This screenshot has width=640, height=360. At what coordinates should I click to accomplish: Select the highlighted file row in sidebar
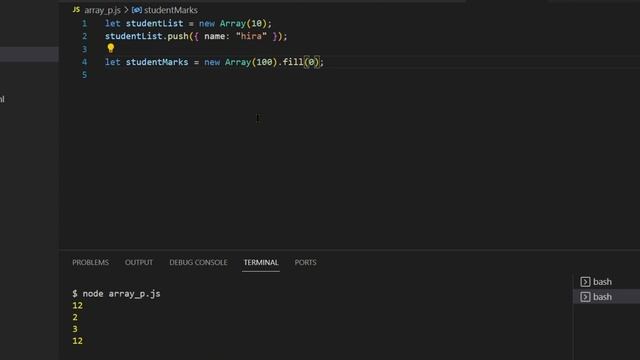[x=29, y=54]
